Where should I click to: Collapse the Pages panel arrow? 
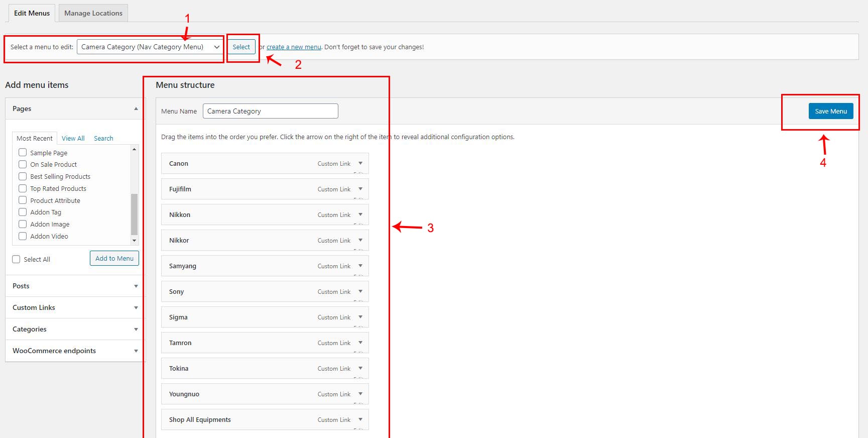(x=136, y=108)
